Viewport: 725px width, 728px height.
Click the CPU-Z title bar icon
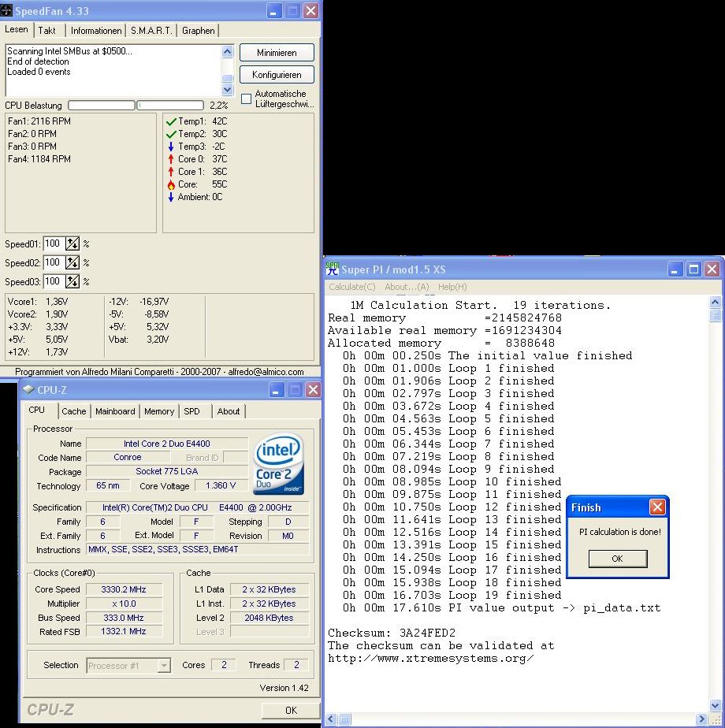pos(28,389)
